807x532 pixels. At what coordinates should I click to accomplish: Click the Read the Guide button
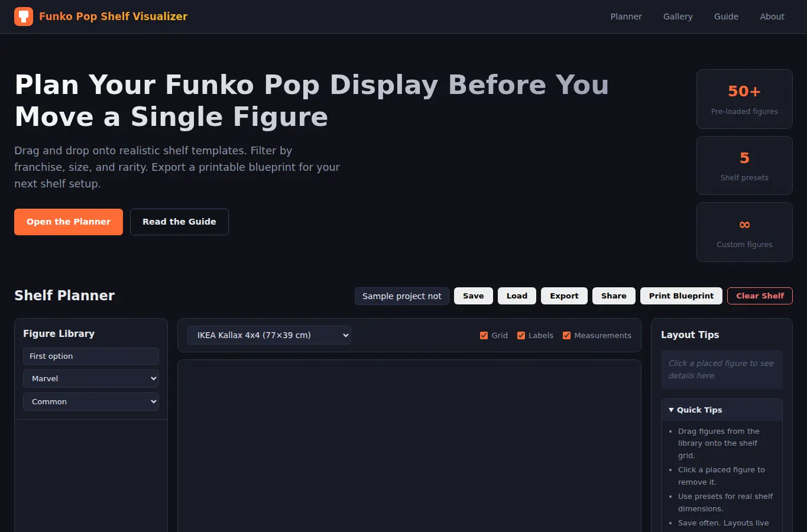coord(179,222)
